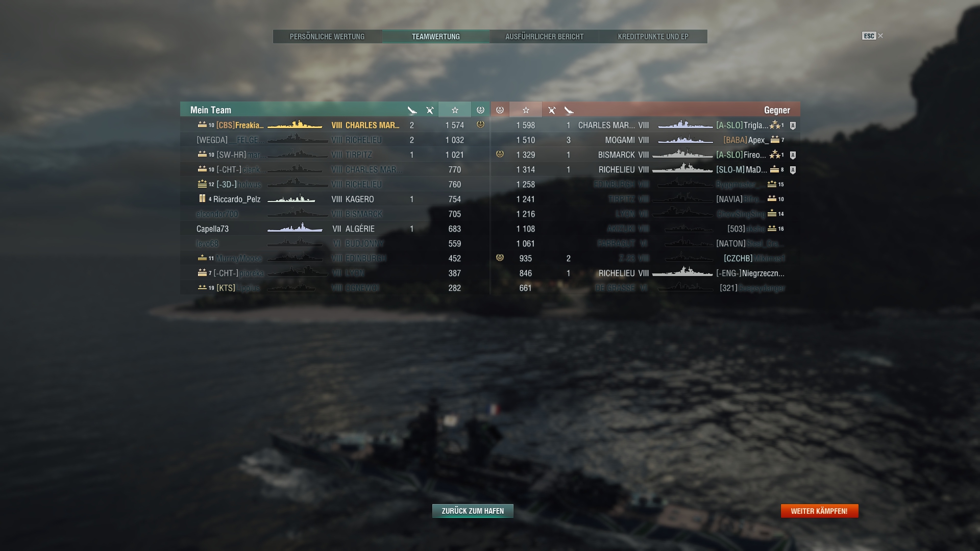This screenshot has height=551, width=980.
Task: Click my team's achievements column header icon
Action: tap(480, 110)
